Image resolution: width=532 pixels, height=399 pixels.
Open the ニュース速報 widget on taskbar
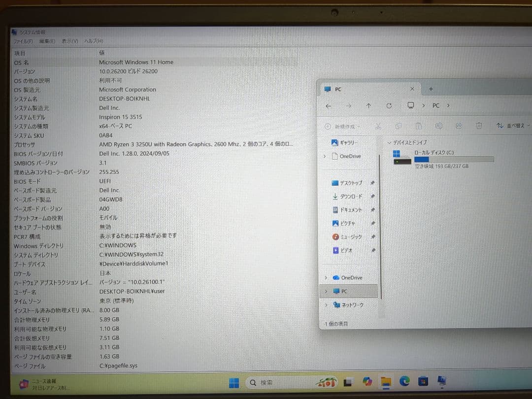coord(43,384)
